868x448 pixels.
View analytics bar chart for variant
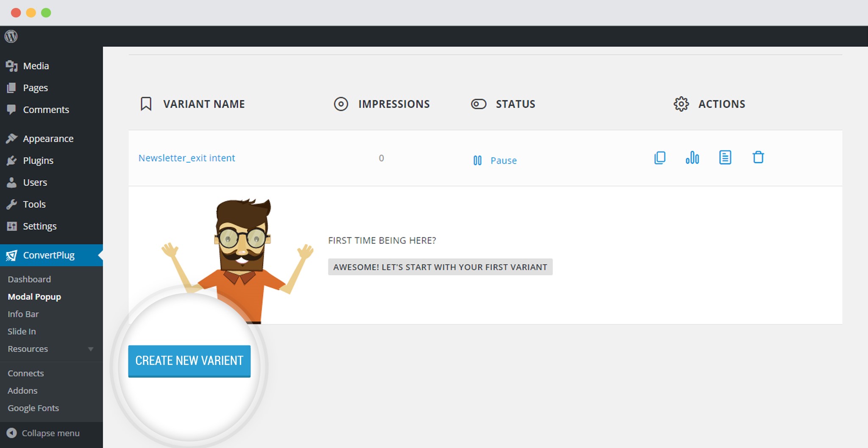[x=692, y=158]
